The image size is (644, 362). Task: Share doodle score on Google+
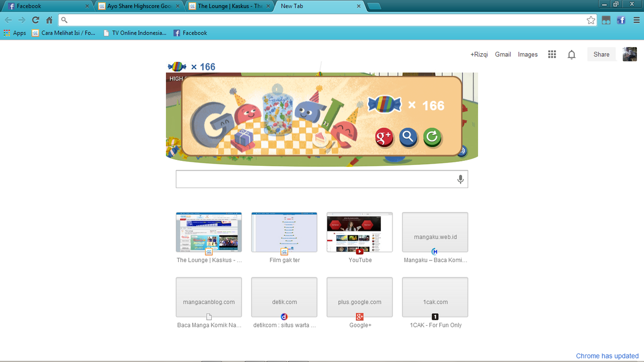click(x=384, y=137)
